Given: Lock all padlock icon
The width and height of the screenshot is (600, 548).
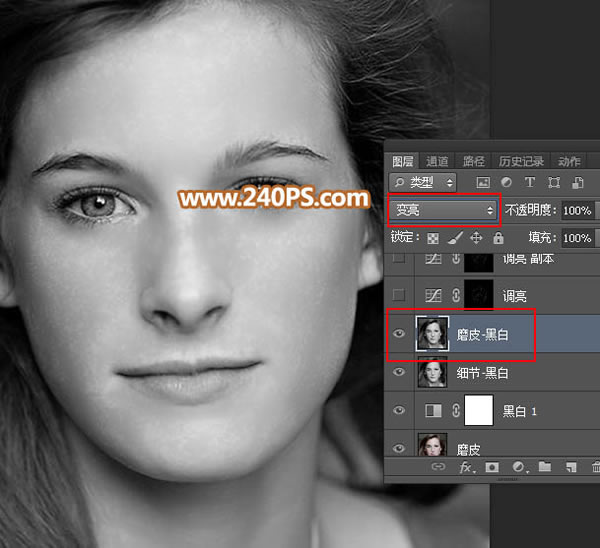Looking at the screenshot, I should pos(498,238).
